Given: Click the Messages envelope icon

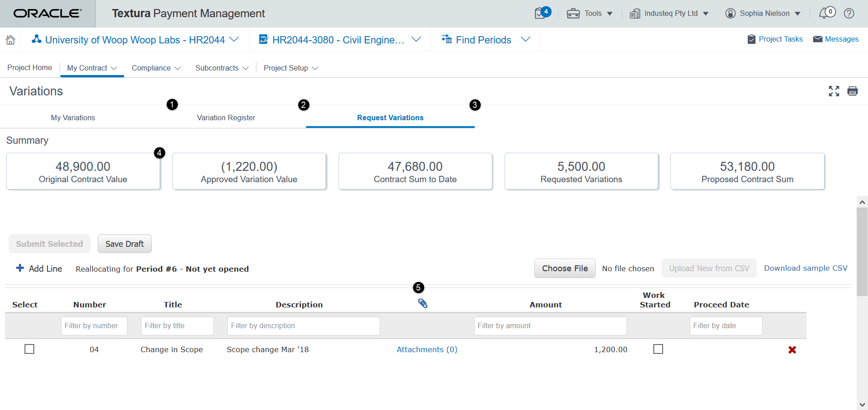Looking at the screenshot, I should 817,39.
